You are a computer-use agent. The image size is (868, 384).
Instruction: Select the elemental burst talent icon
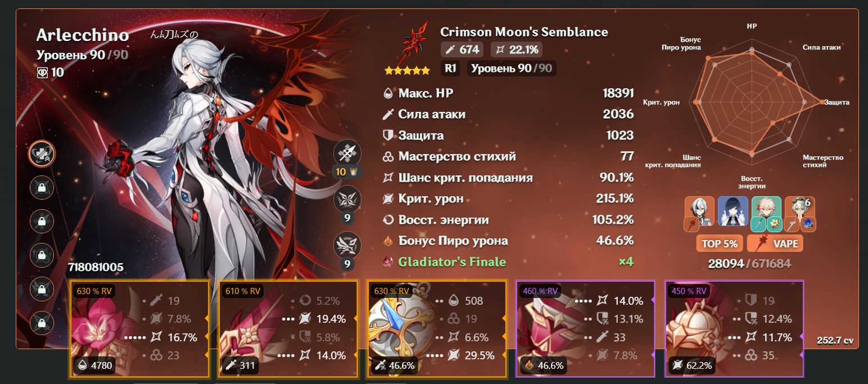pyautogui.click(x=347, y=246)
